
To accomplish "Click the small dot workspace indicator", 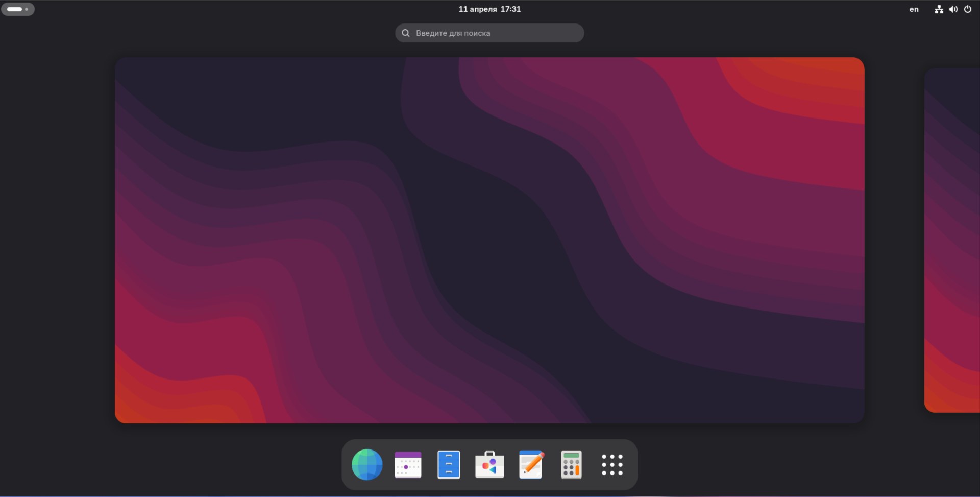I will click(27, 9).
